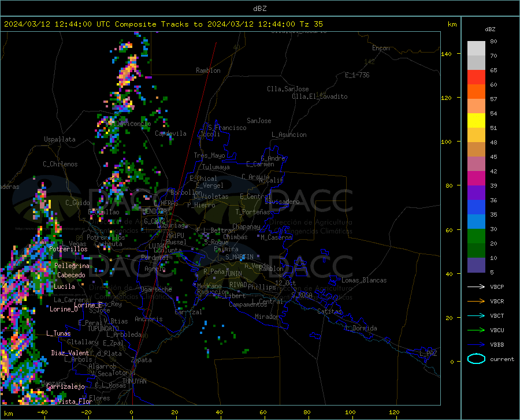520x420 pixels.
Task: Click the orange VBCR arrow in legend
Action: point(476,302)
